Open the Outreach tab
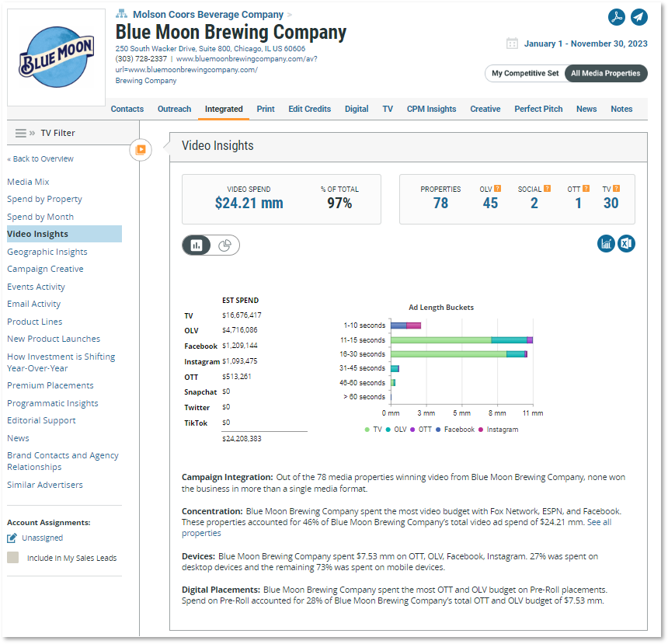The image size is (668, 644). 174,109
